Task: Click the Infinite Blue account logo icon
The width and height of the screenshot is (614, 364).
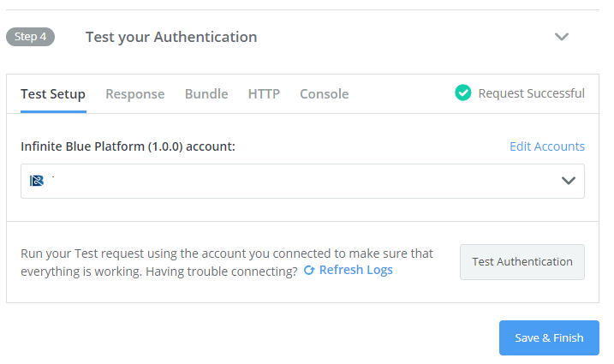Action: click(37, 181)
